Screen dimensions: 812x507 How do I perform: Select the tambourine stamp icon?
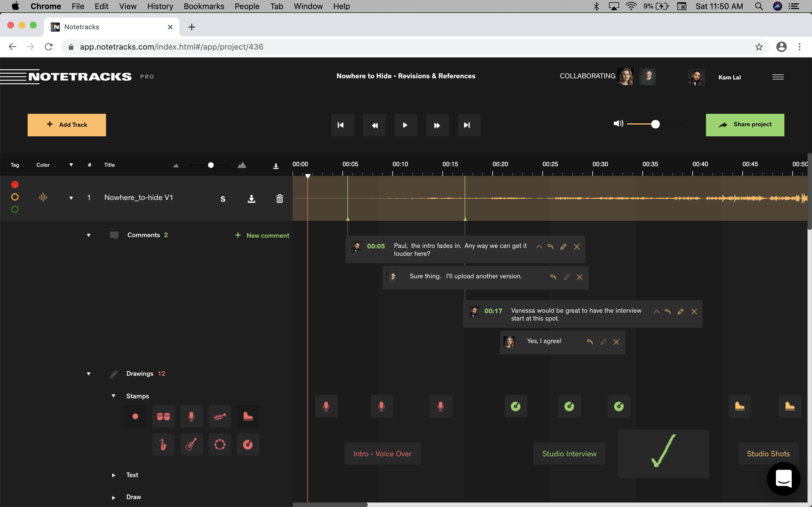[220, 445]
